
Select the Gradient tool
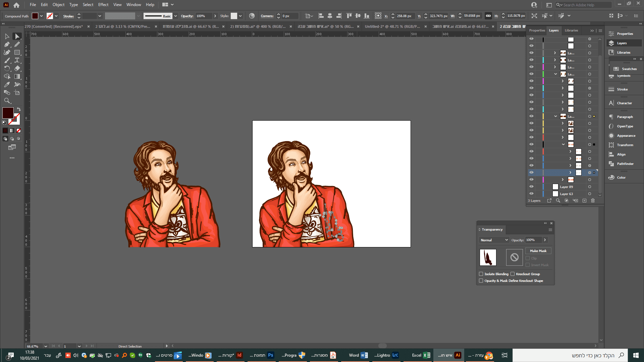(17, 76)
